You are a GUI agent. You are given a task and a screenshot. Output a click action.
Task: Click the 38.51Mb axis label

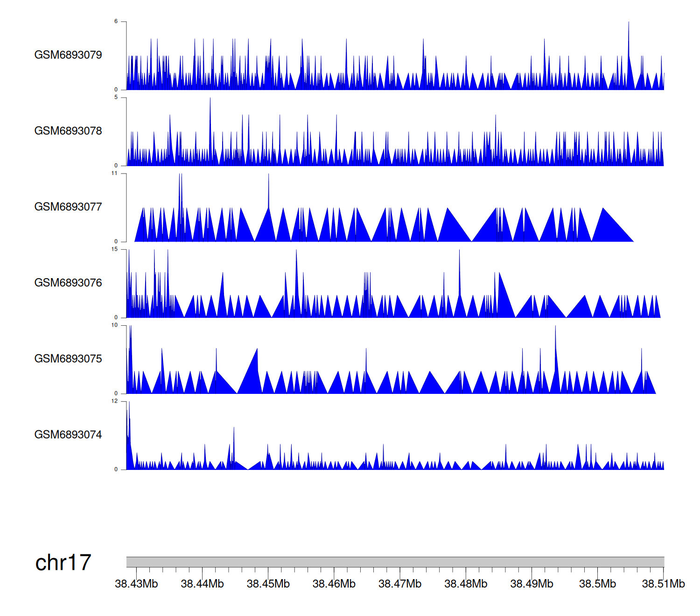663,584
